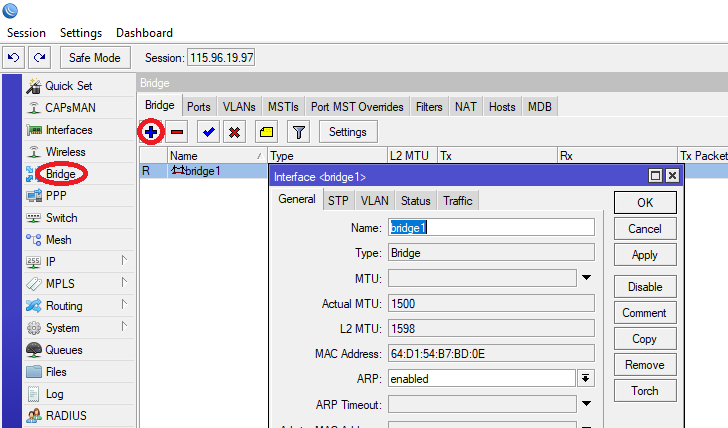Open the Traffic tab in dialog
Image resolution: width=728 pixels, height=428 pixels.
click(458, 201)
